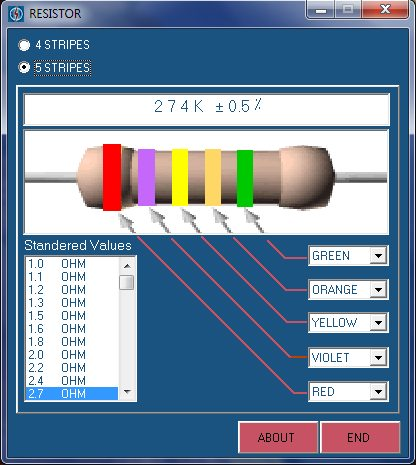This screenshot has height=465, width=417.
Task: Click the standard values scrollbar thumb
Action: point(127,283)
